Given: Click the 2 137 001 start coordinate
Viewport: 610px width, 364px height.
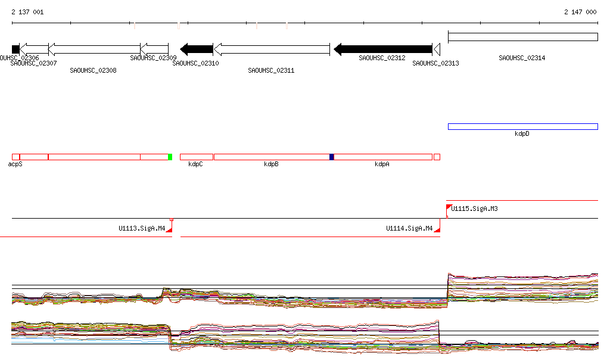Looking at the screenshot, I should [x=27, y=12].
